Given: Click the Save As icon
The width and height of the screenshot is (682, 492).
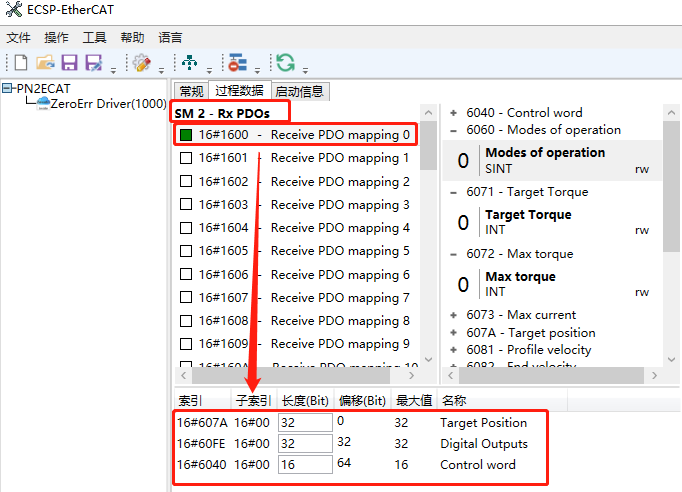Looking at the screenshot, I should pyautogui.click(x=94, y=63).
